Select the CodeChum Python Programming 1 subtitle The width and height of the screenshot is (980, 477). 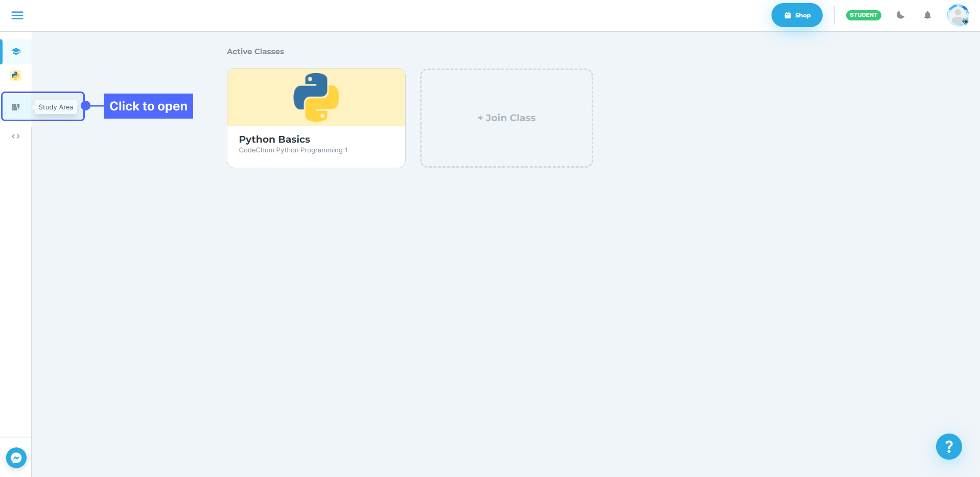[293, 150]
